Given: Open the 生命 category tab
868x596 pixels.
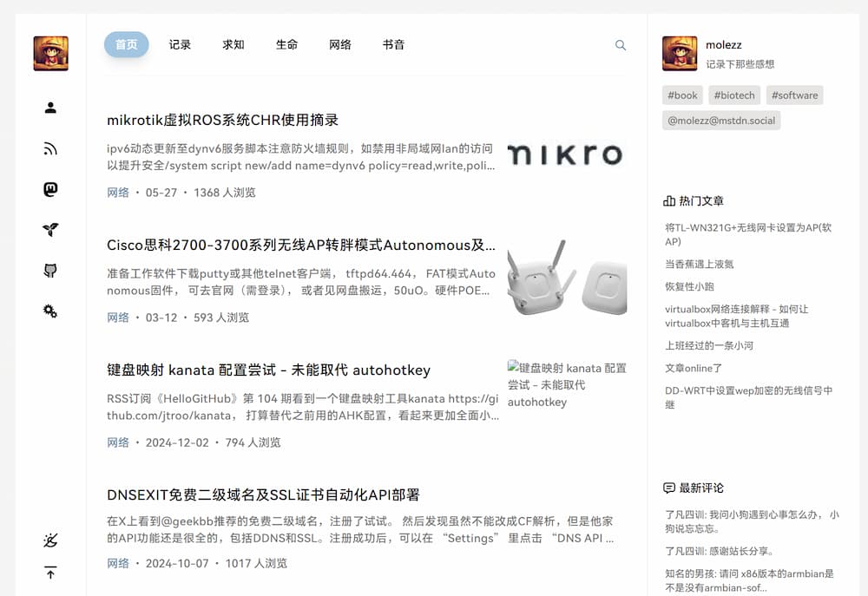Looking at the screenshot, I should 286,45.
